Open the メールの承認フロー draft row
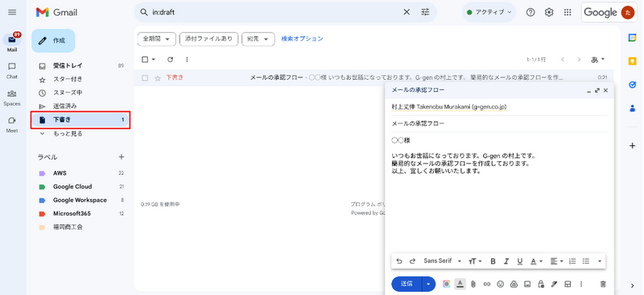Viewport: 644px width, 295px height. 374,77
